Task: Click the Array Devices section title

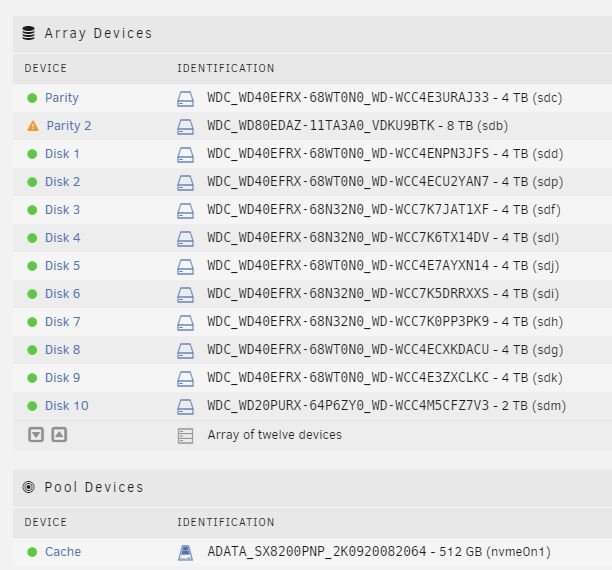Action: 98,34
